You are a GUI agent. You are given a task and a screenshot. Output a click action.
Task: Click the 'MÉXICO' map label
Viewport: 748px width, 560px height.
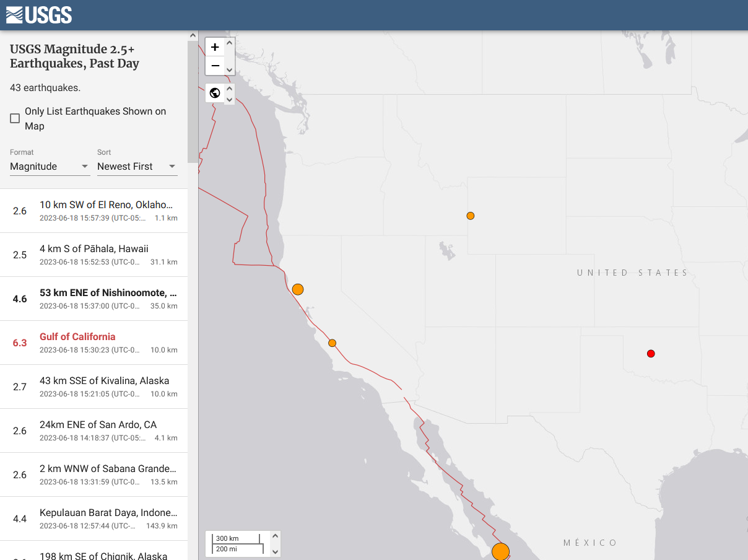pyautogui.click(x=590, y=543)
